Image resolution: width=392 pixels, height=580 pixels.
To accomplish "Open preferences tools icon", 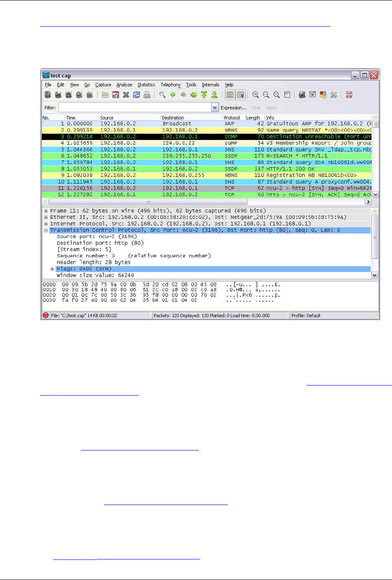I will pyautogui.click(x=334, y=95).
